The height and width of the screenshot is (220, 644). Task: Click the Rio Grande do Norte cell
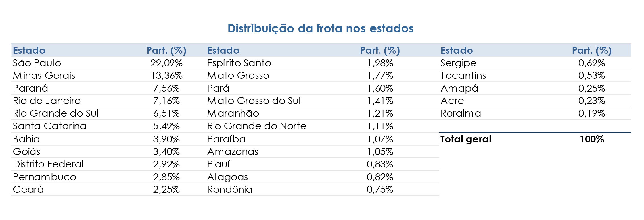point(257,126)
